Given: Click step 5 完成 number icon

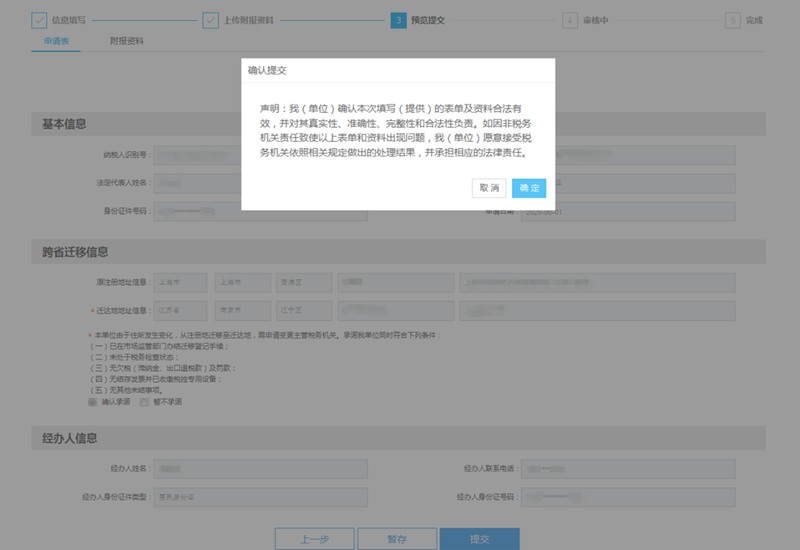Looking at the screenshot, I should [733, 20].
